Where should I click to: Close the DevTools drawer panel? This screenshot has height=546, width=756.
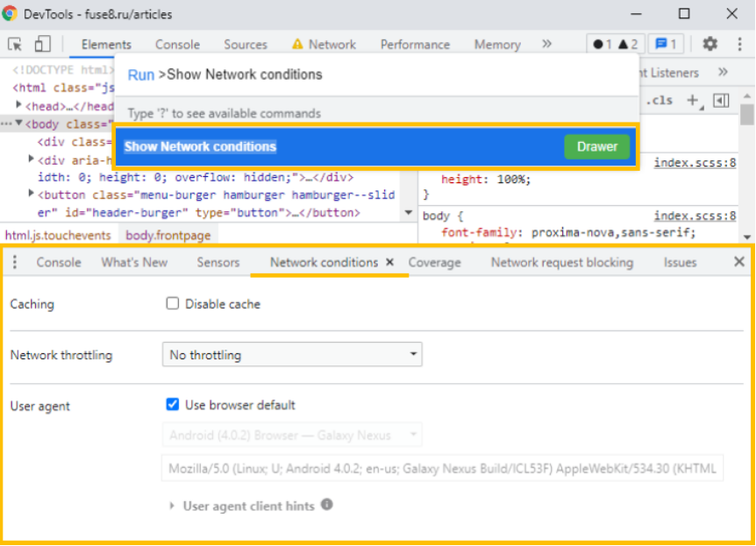(738, 262)
